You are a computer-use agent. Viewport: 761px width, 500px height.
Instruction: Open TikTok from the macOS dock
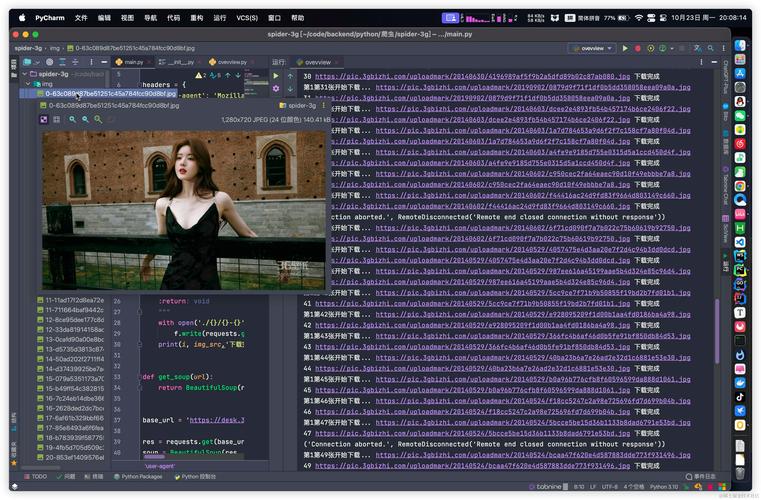[740, 397]
